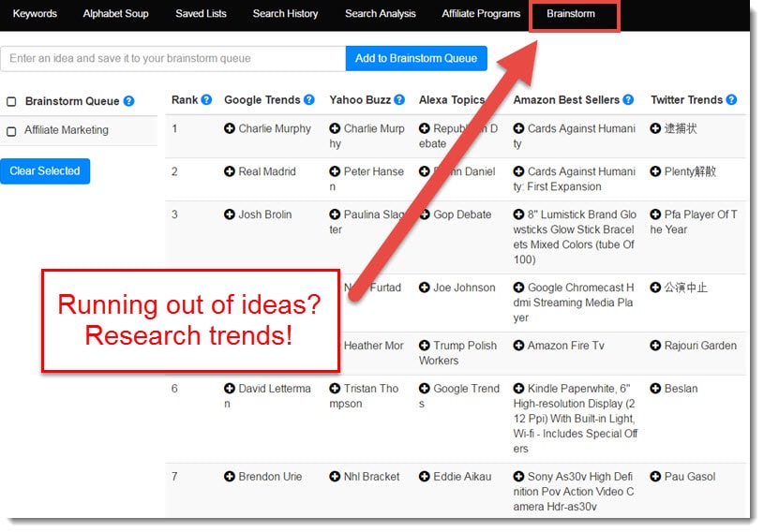
Task: Add Yahoo Buzz Charlie Murphy with plus icon
Action: (335, 128)
